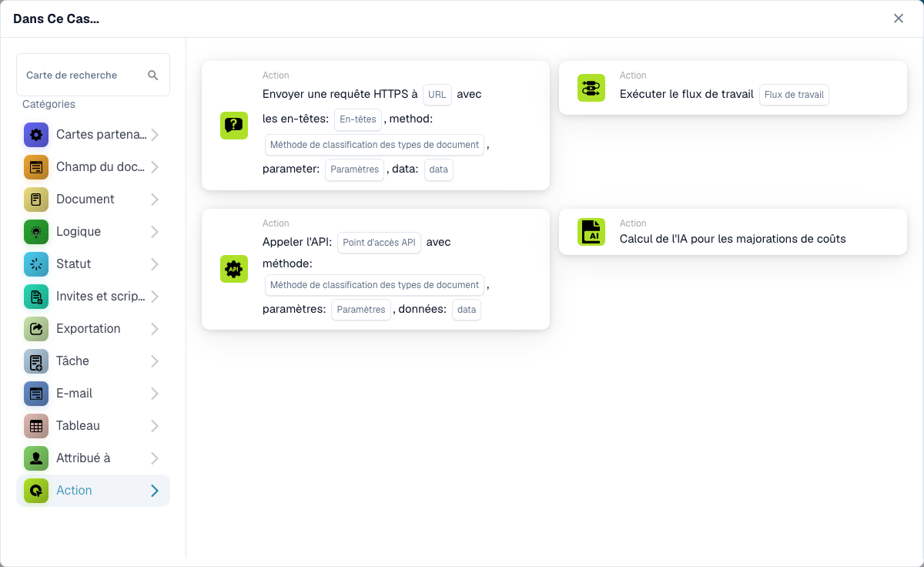Click the Exportation share icon
The image size is (924, 567).
point(36,329)
